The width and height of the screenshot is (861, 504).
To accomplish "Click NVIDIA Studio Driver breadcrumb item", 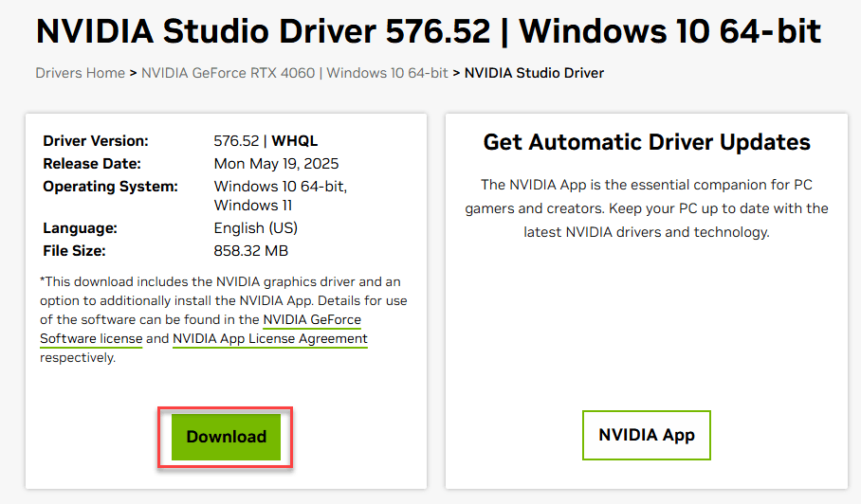I will [534, 73].
